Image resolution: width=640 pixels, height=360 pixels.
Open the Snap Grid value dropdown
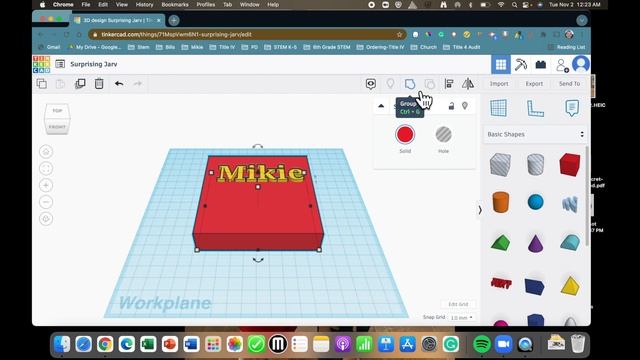462,318
